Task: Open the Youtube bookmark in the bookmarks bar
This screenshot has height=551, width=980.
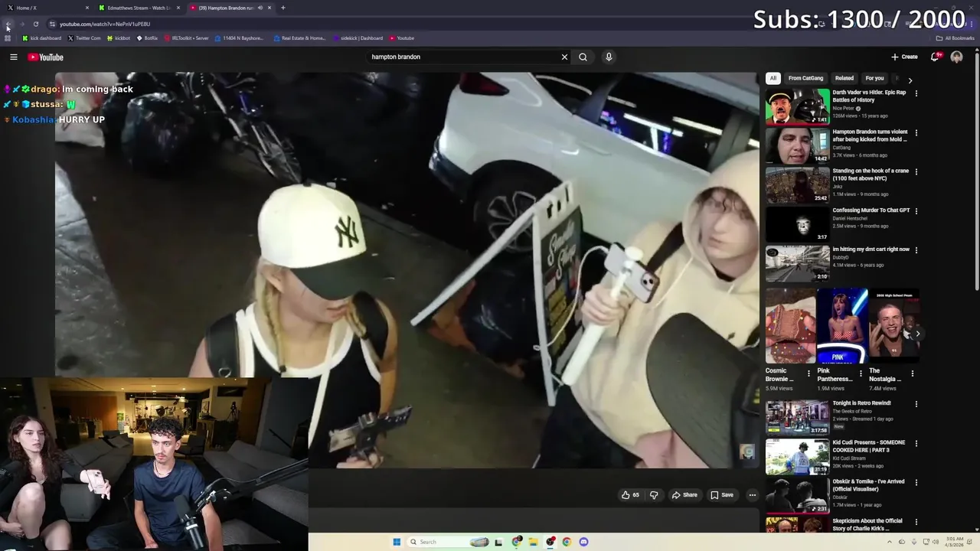Action: [402, 38]
